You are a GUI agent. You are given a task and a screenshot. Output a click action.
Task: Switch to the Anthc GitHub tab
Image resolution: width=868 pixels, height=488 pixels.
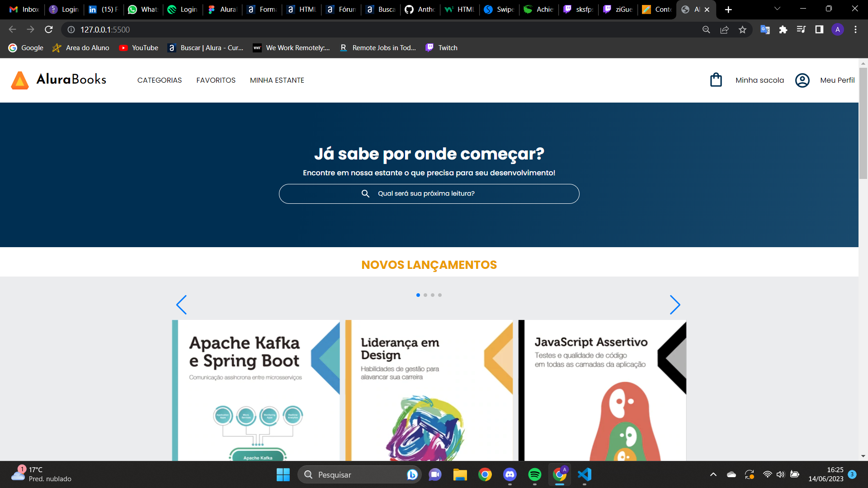(x=420, y=9)
